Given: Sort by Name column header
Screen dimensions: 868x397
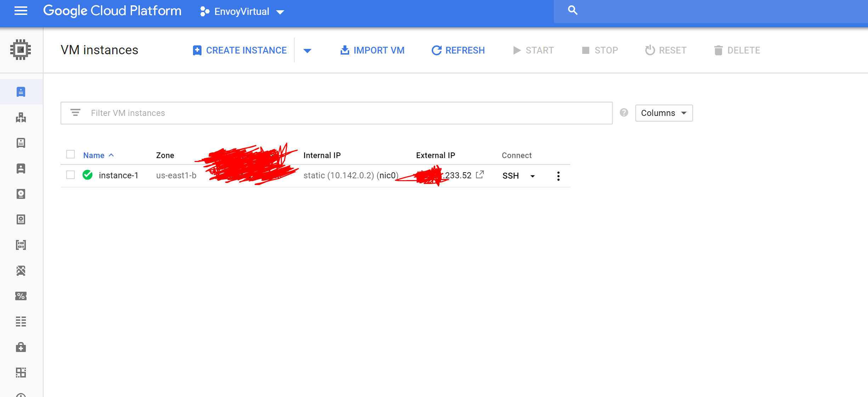Looking at the screenshot, I should 94,155.
